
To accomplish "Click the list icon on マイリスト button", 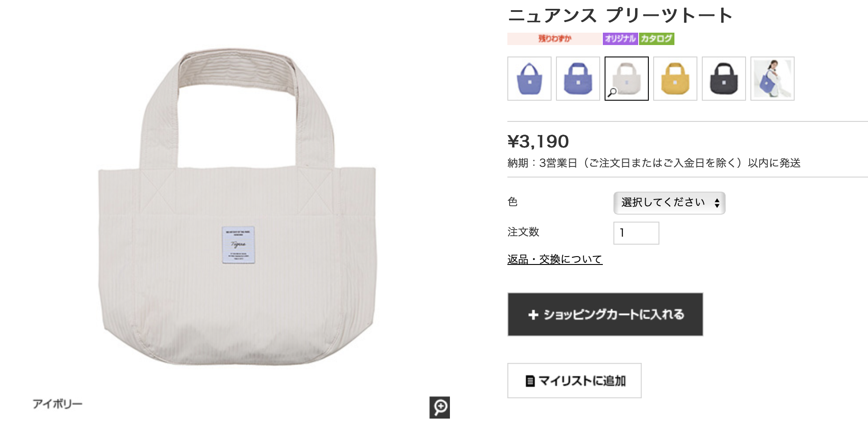I will click(530, 381).
